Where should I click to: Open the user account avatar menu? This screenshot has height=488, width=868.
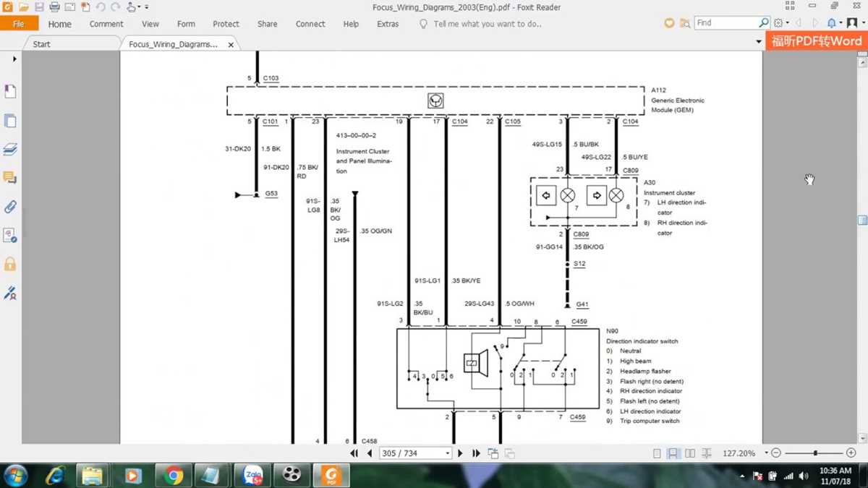coord(852,23)
